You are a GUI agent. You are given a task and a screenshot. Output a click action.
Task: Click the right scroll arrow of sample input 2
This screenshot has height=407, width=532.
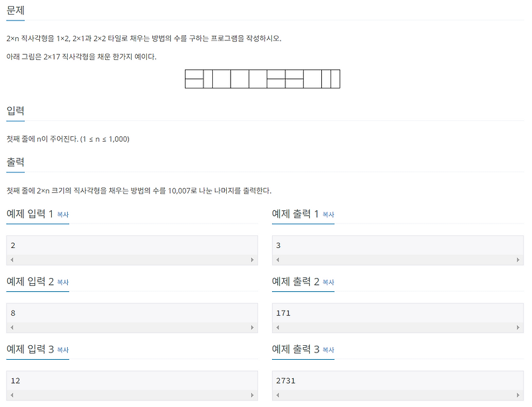tap(253, 327)
